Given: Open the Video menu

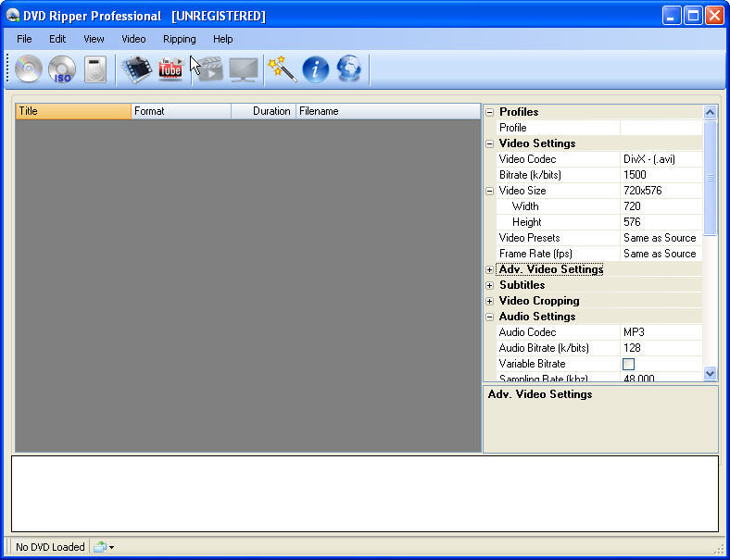Looking at the screenshot, I should click(x=133, y=39).
